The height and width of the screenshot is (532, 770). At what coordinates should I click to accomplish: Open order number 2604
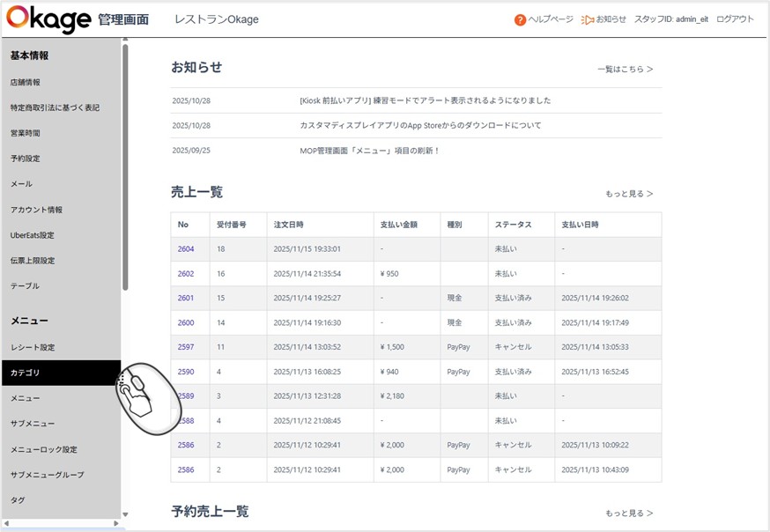186,249
